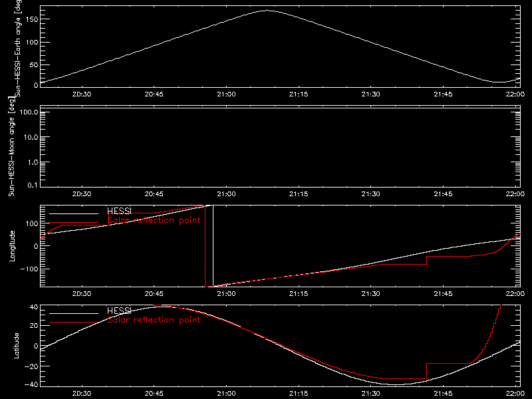Click the 50 tick label on Earth angle axis
The image size is (532, 399).
(x=34, y=65)
